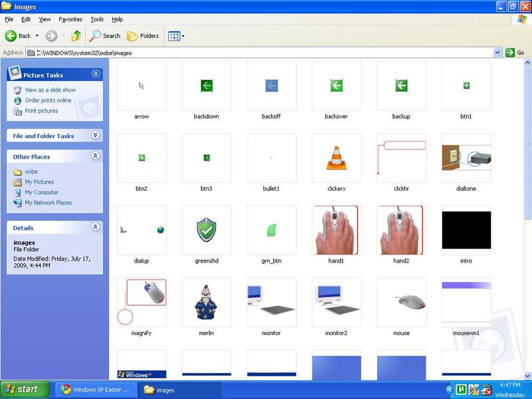Click the Up folder toolbar icon
This screenshot has height=399, width=532.
click(76, 36)
